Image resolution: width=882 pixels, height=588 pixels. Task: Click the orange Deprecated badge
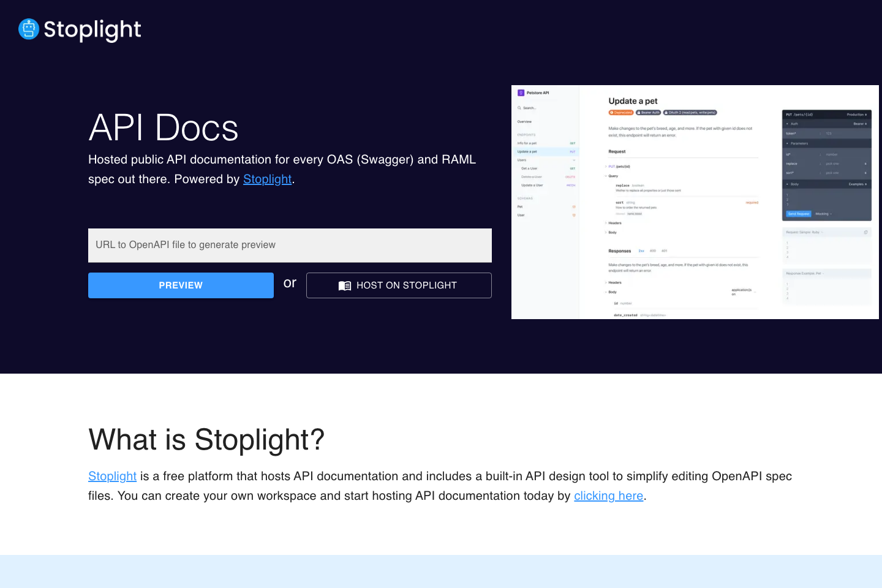621,113
